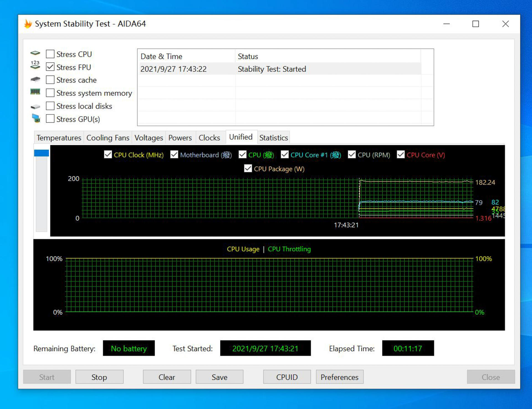The image size is (532, 409).
Task: Click the hard disk icon beside Stress local disks
Action: pyautogui.click(x=35, y=107)
